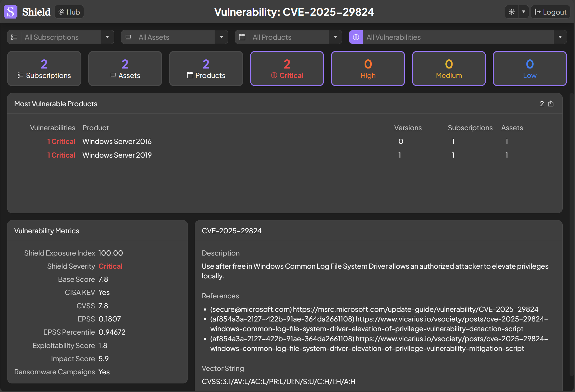Expand the All Subscriptions dropdown arrow
575x392 pixels.
coord(107,37)
